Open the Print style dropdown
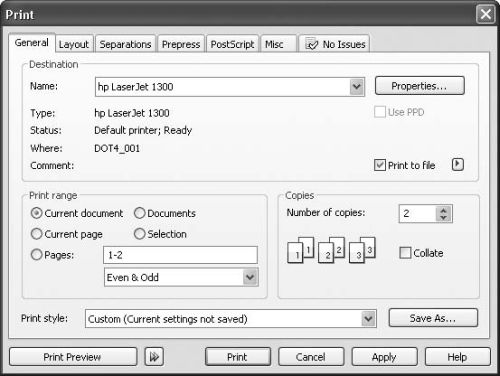 368,319
